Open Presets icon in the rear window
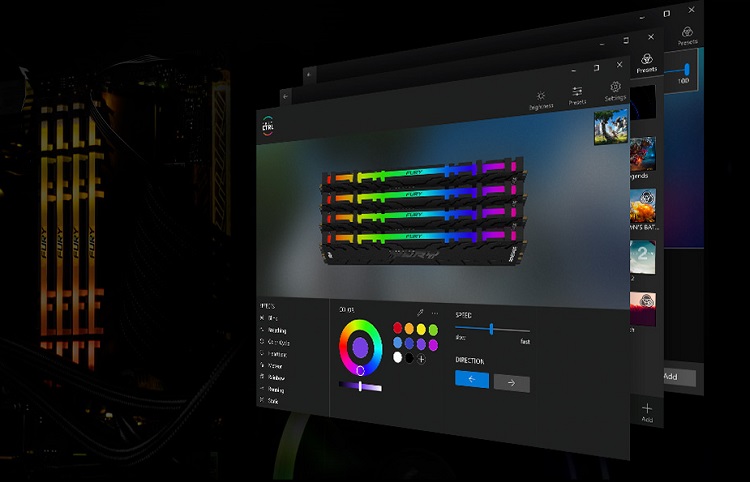Screen dimensions: 750x482 coord(687,36)
